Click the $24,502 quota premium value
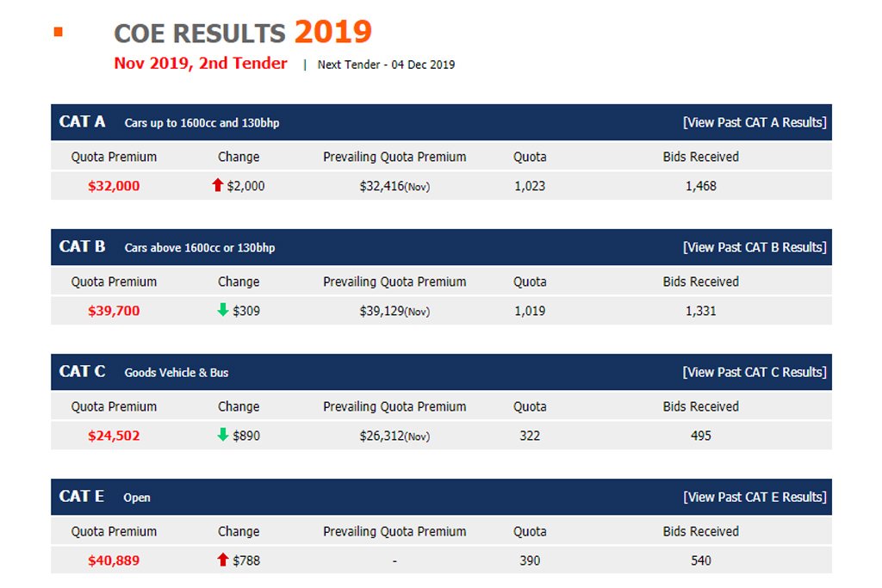The image size is (882, 588). coord(114,436)
